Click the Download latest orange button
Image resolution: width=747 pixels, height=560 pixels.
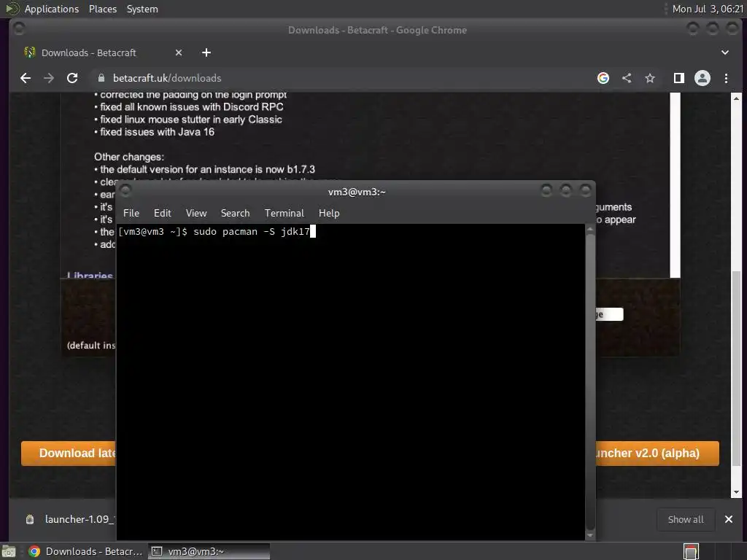point(69,454)
